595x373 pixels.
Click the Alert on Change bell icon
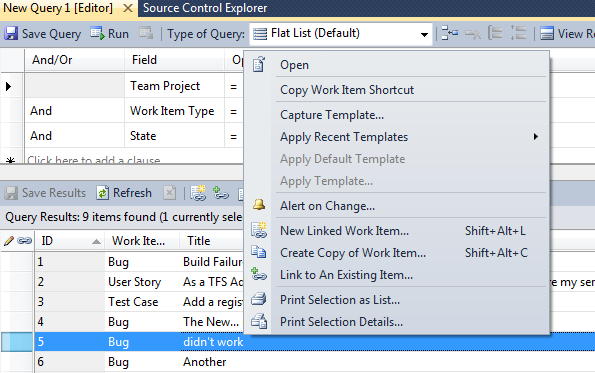(259, 205)
